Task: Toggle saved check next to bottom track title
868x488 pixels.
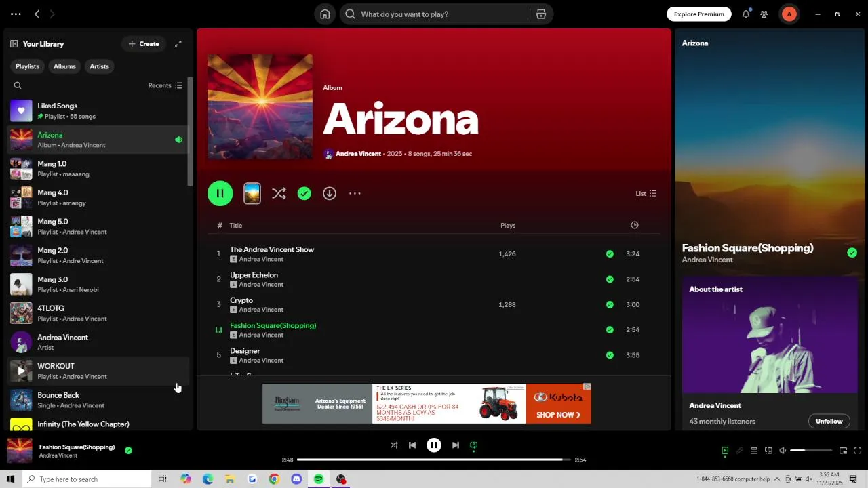Action: click(x=128, y=450)
